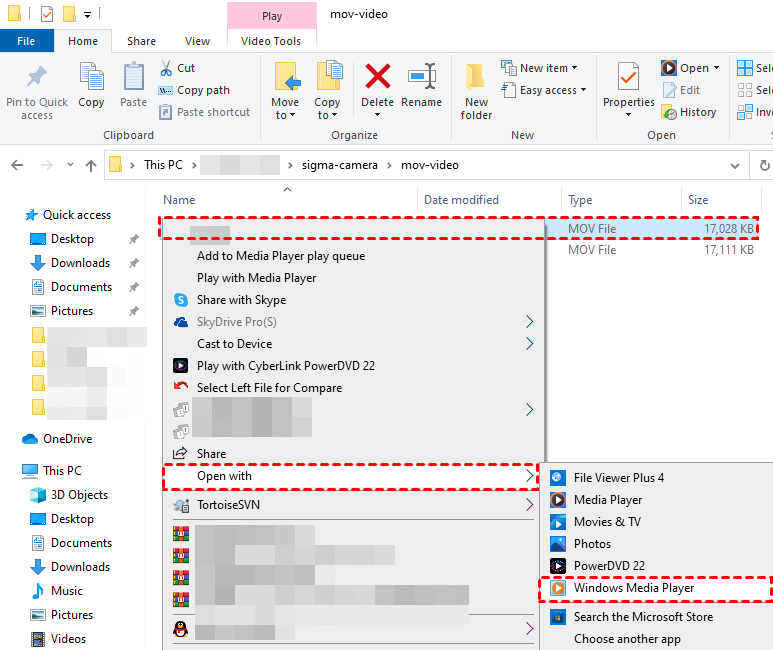
Task: Click the Up one level arrow
Action: click(91, 165)
